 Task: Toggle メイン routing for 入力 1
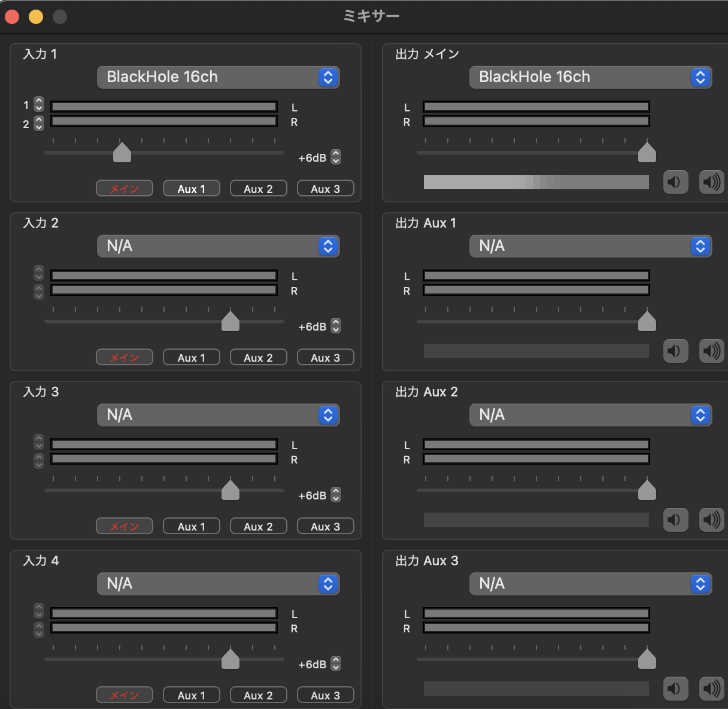click(125, 189)
